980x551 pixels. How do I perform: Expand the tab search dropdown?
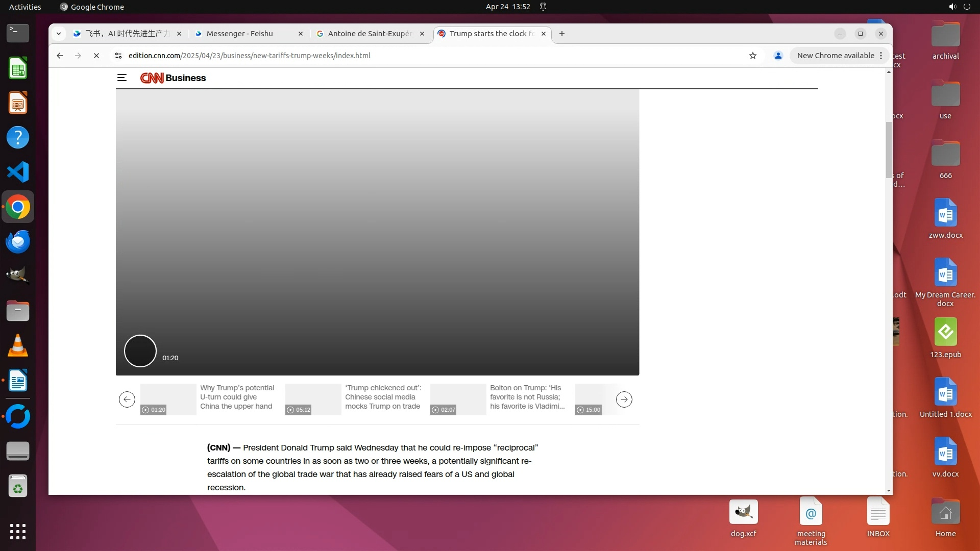coord(59,34)
